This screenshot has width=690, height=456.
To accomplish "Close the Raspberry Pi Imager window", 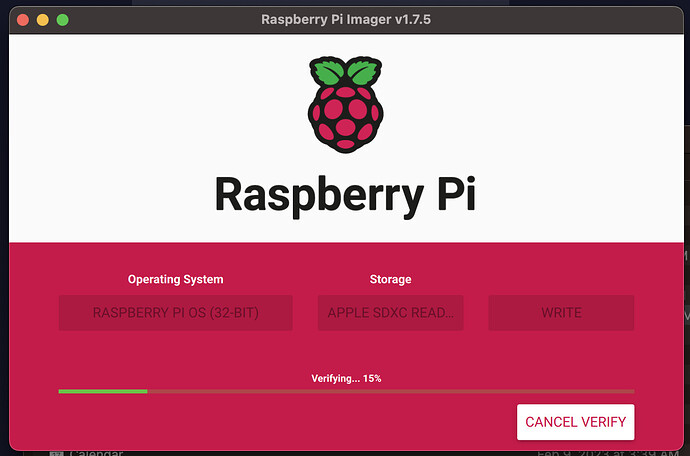I will point(23,20).
